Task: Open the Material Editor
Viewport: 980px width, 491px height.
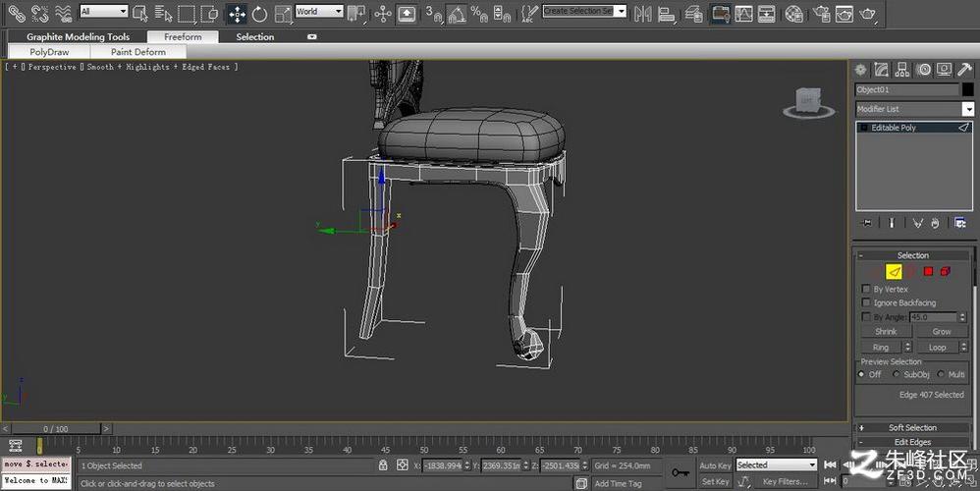Action: coord(794,13)
